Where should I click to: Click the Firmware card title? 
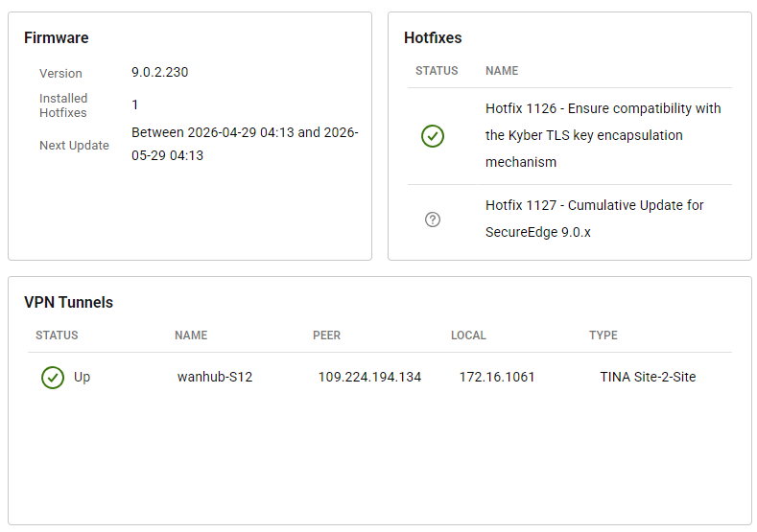57,38
